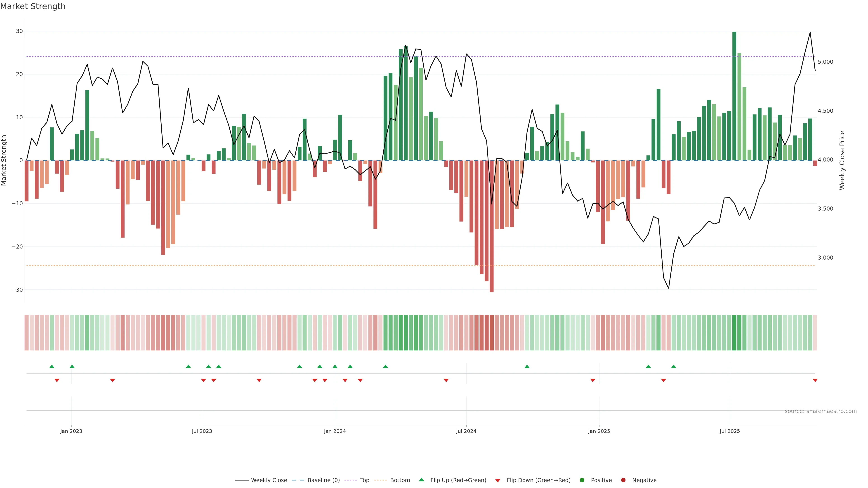The height and width of the screenshot is (488, 868).
Task: Click the Flip Up green triangle legend icon
Action: [421, 480]
